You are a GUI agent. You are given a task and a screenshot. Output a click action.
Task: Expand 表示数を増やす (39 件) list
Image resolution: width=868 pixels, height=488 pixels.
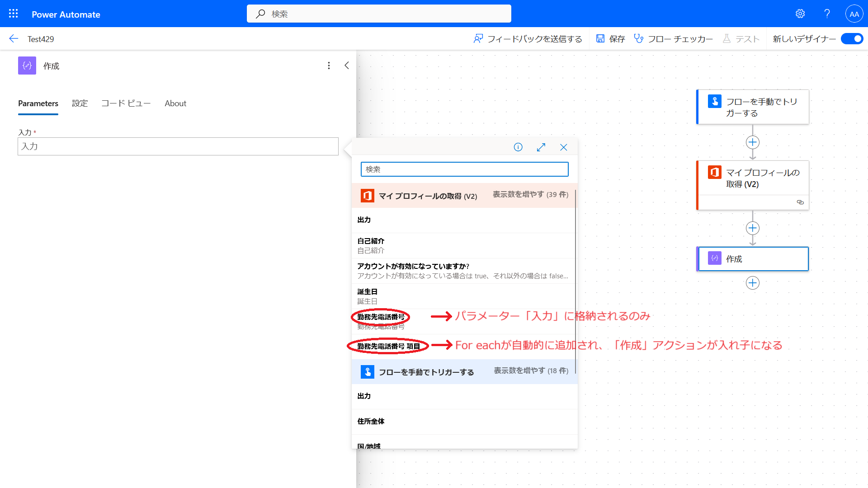click(530, 195)
